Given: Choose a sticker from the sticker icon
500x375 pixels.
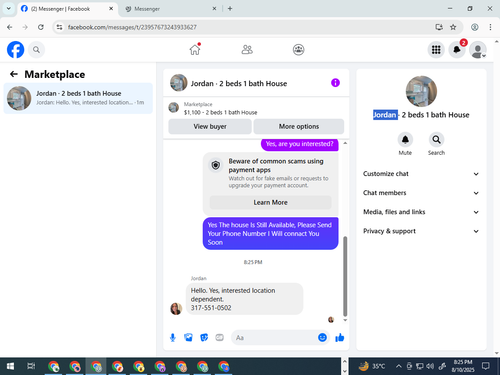Looking at the screenshot, I should tap(204, 338).
